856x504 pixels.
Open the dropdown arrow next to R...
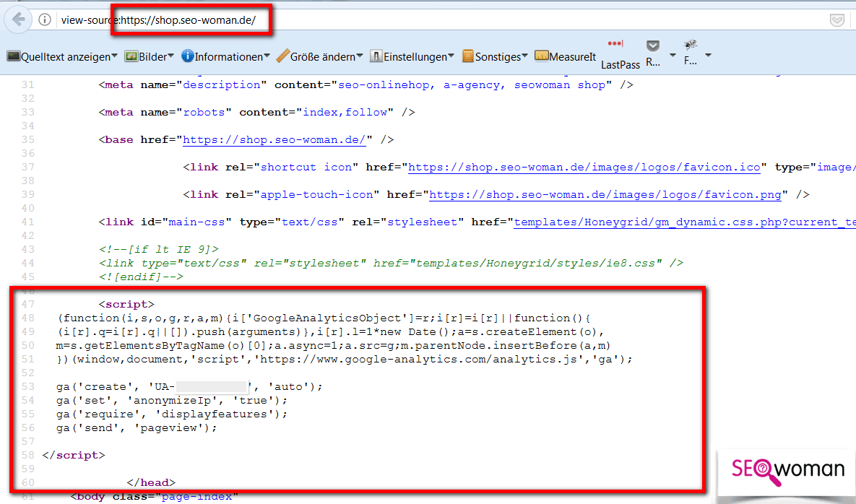coord(673,55)
